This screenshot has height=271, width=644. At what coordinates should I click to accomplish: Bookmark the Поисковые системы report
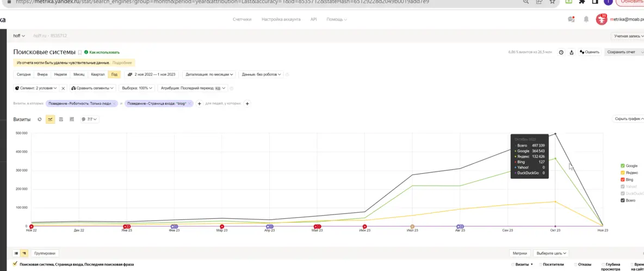tap(80, 52)
